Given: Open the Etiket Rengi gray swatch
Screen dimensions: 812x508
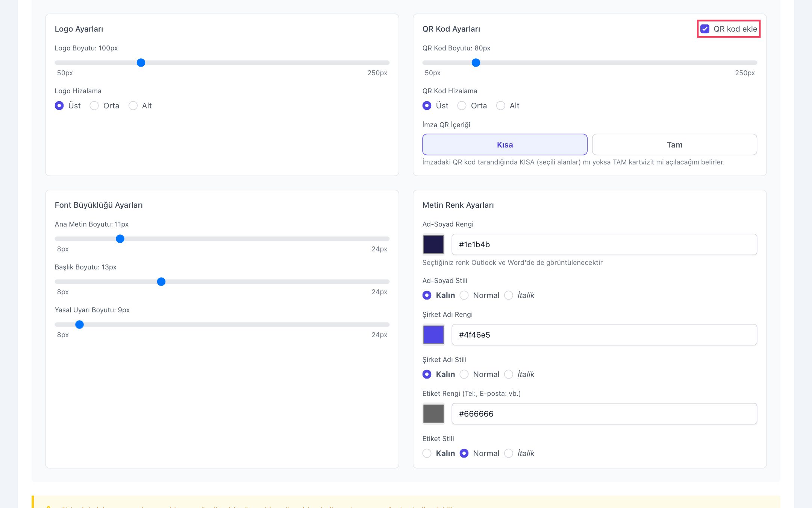Looking at the screenshot, I should pyautogui.click(x=433, y=414).
